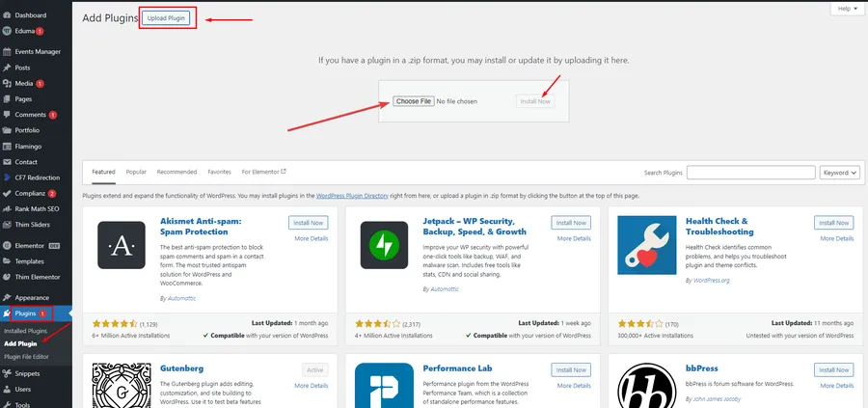Open the Keyword search type dropdown
Image resolution: width=868 pixels, height=408 pixels.
[840, 173]
